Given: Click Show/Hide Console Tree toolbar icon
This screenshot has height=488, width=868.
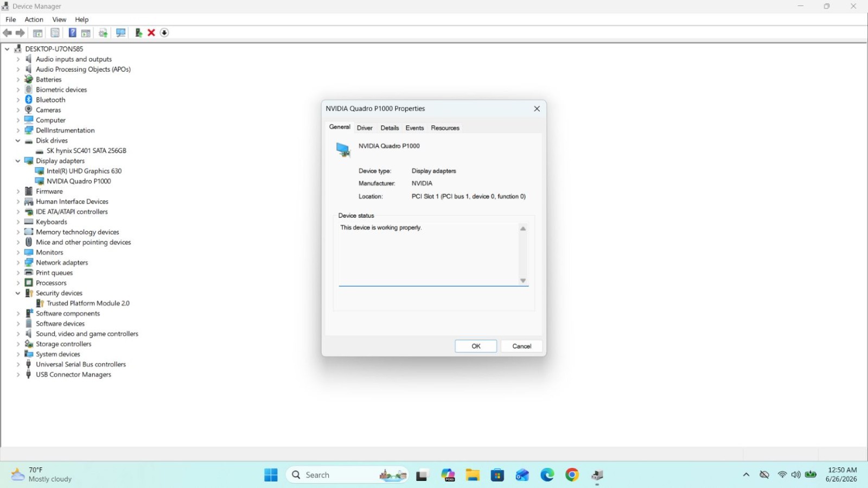Looking at the screenshot, I should click(38, 33).
